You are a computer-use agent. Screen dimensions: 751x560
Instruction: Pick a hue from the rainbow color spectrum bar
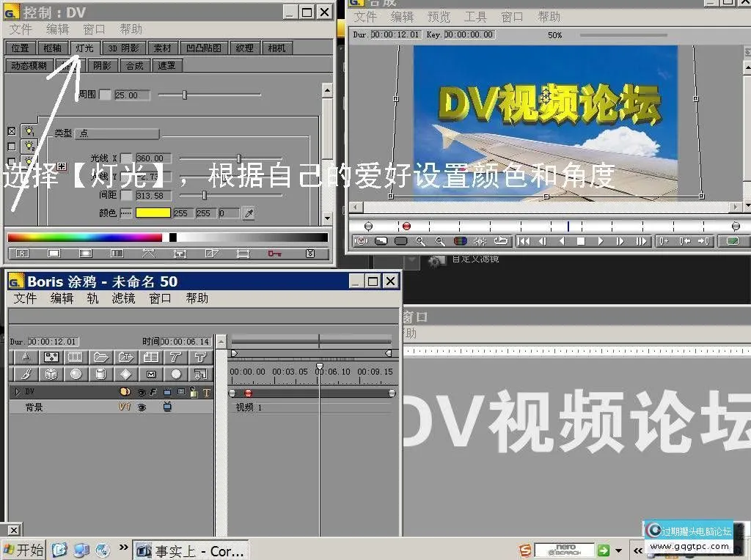click(81, 236)
